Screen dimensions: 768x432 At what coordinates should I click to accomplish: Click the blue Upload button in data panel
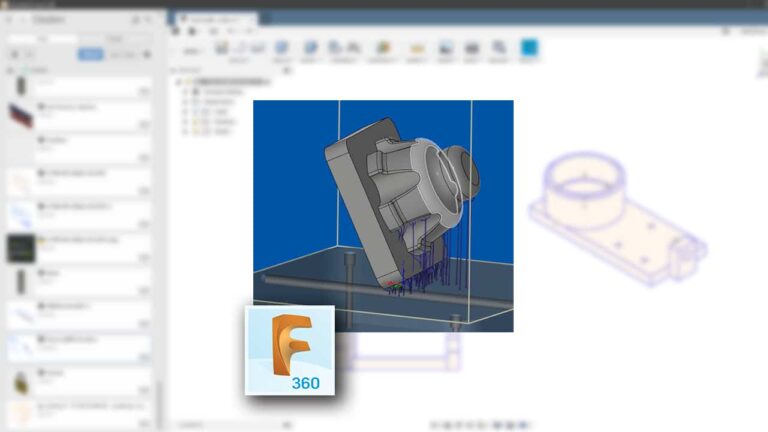click(x=91, y=54)
